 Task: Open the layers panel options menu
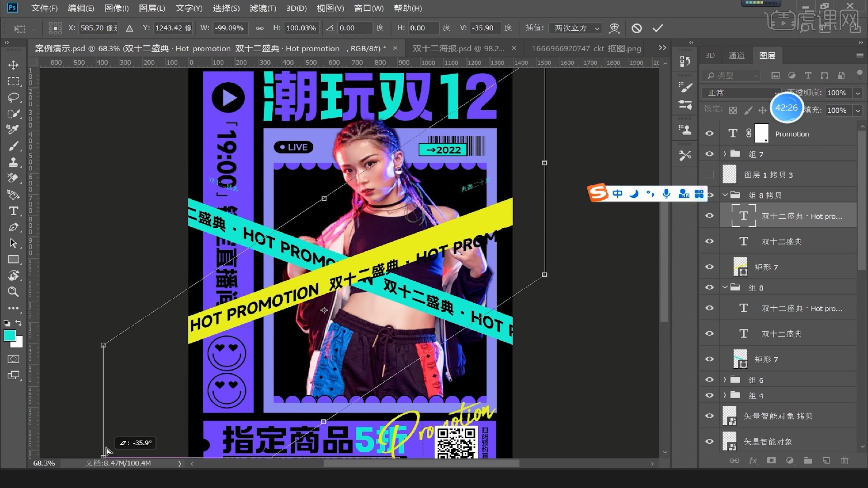click(x=859, y=56)
